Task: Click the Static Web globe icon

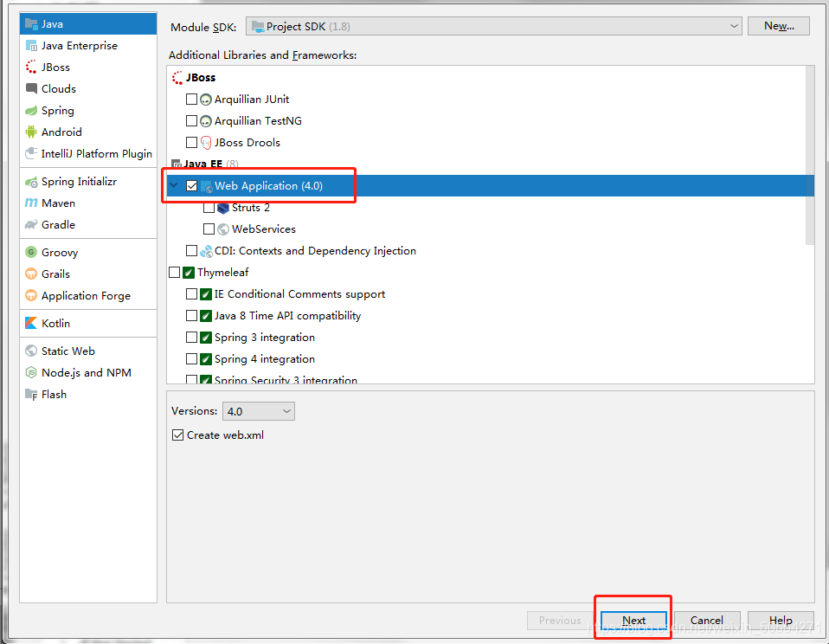Action: point(31,351)
